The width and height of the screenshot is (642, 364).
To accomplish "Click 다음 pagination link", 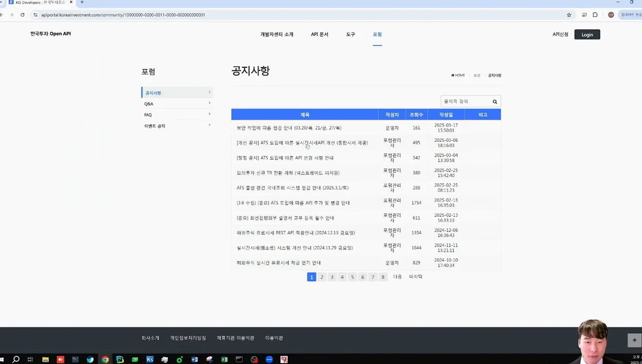I will tap(397, 277).
